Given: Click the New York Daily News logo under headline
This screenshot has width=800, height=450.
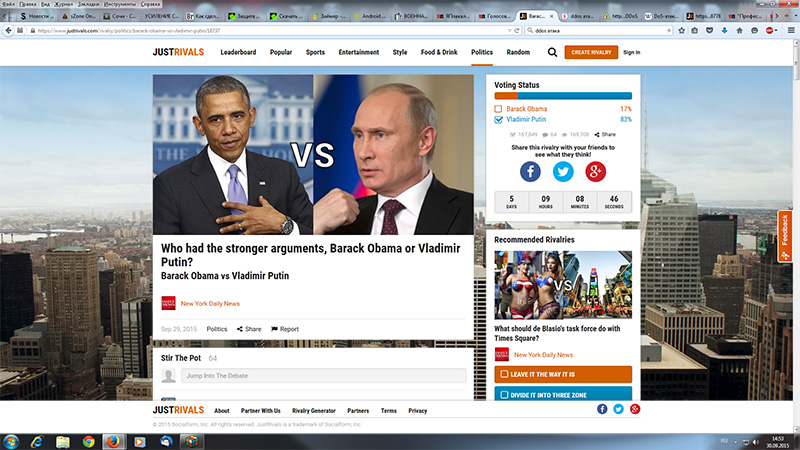Looking at the screenshot, I should [168, 303].
